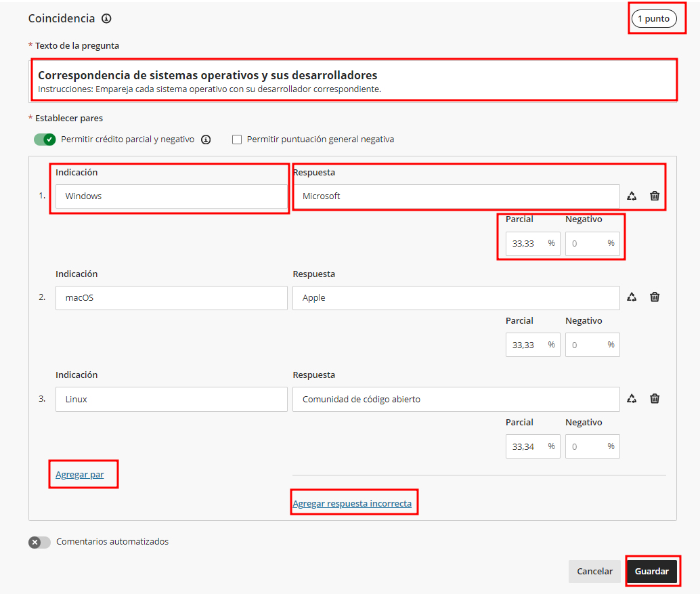The width and height of the screenshot is (700, 594).
Task: Enable Comentarios automatizados toggle
Action: [39, 542]
